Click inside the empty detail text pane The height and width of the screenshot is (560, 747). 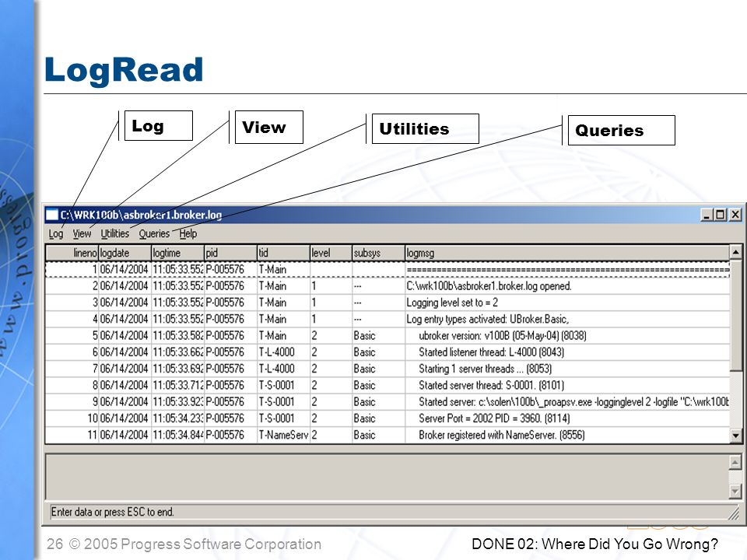pos(387,477)
